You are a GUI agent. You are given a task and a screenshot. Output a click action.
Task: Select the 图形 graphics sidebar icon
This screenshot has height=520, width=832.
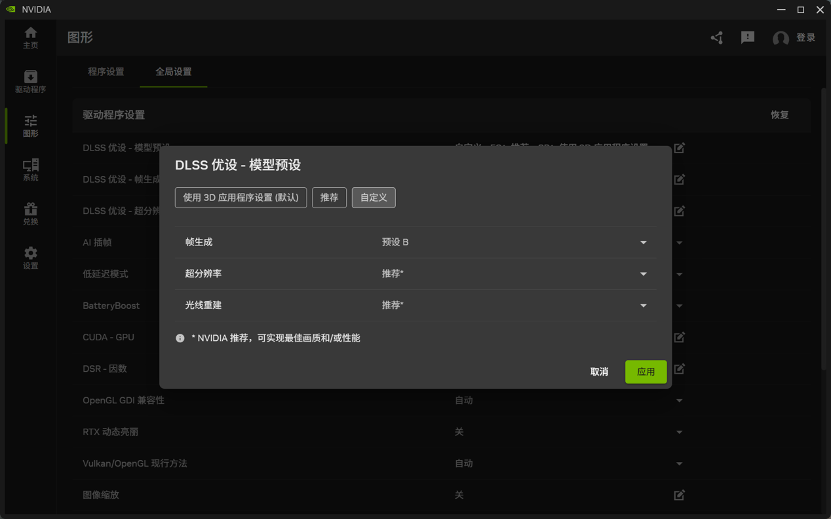(30, 126)
